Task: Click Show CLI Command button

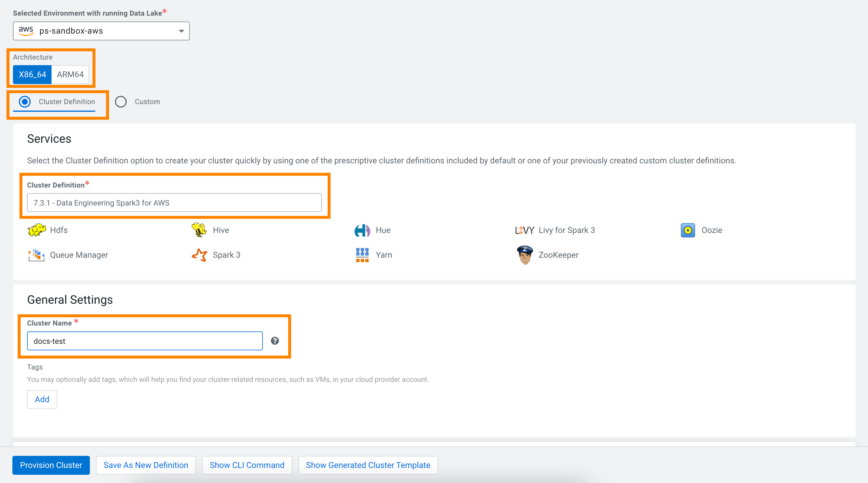Action: coord(247,465)
